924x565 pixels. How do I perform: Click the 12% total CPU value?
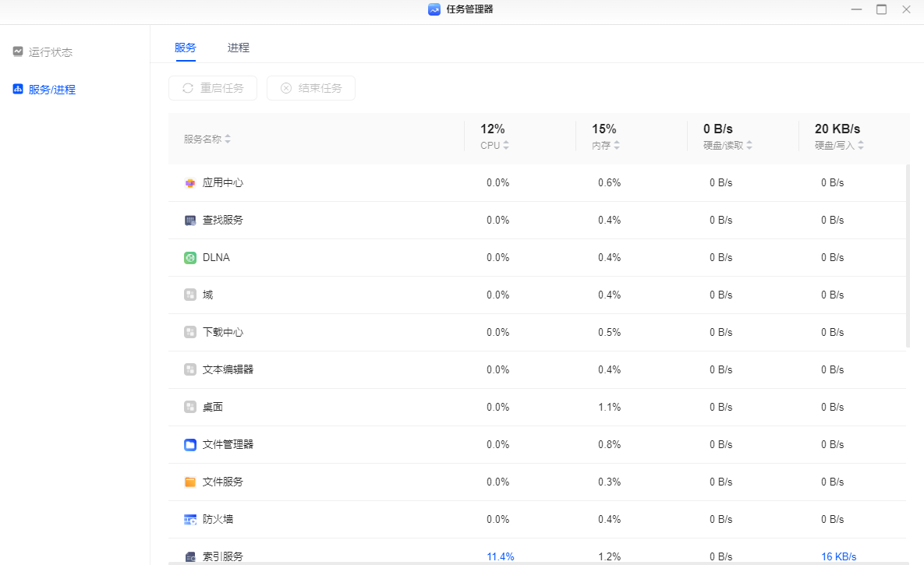pos(492,129)
